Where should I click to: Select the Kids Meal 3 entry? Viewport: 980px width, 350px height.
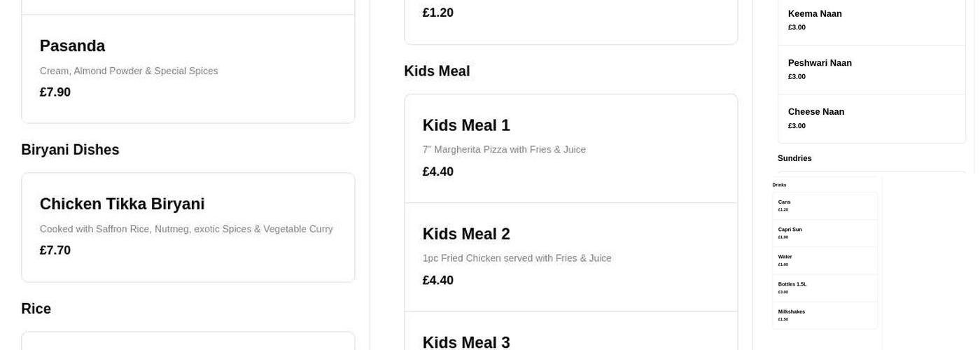570,339
